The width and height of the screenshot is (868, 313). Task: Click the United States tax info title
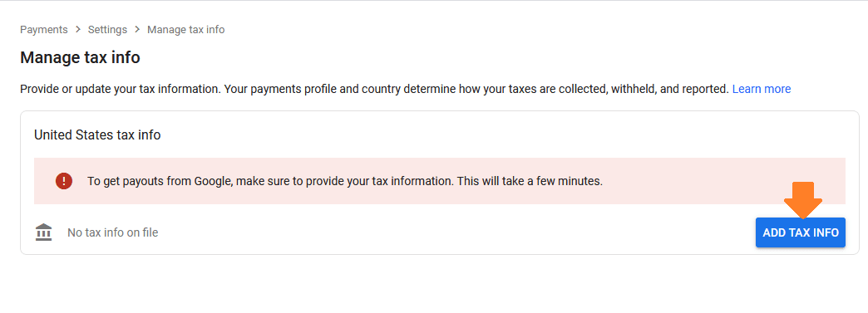(97, 135)
